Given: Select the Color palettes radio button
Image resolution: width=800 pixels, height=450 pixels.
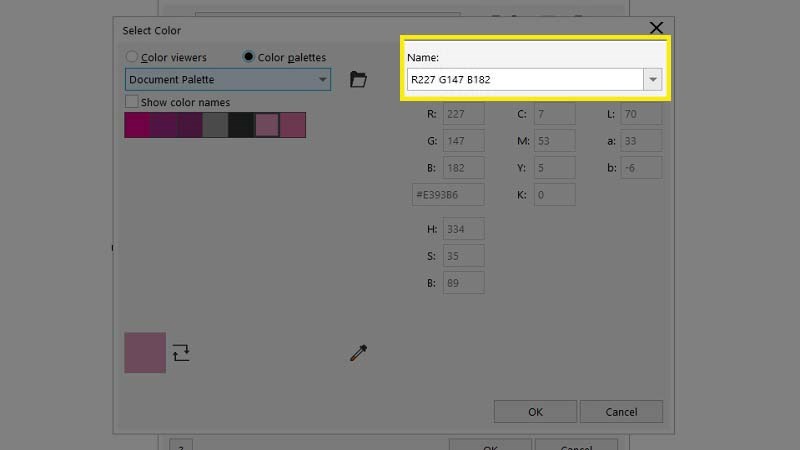Looking at the screenshot, I should pyautogui.click(x=248, y=57).
